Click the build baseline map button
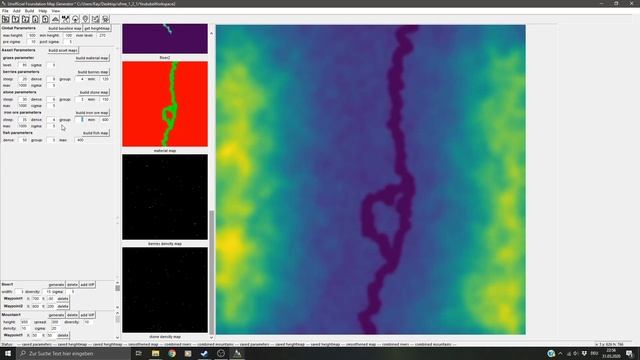The width and height of the screenshot is (640, 360). 64,28
